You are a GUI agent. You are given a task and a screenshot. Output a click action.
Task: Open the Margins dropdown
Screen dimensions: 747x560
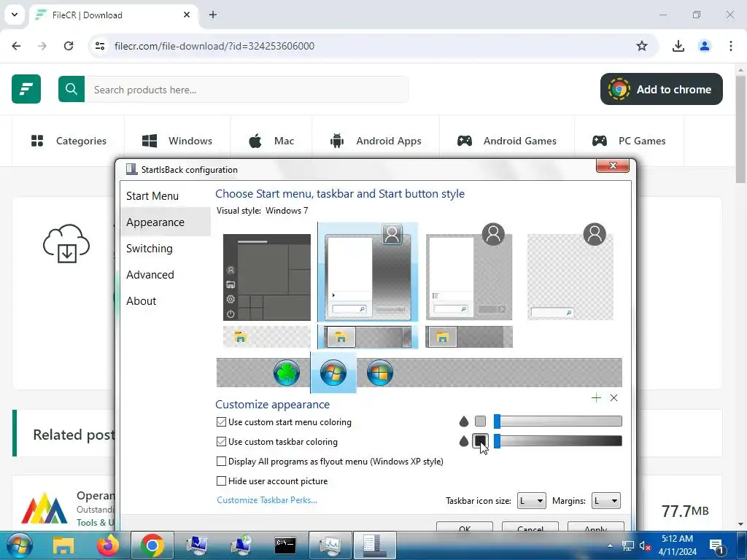coord(605,500)
